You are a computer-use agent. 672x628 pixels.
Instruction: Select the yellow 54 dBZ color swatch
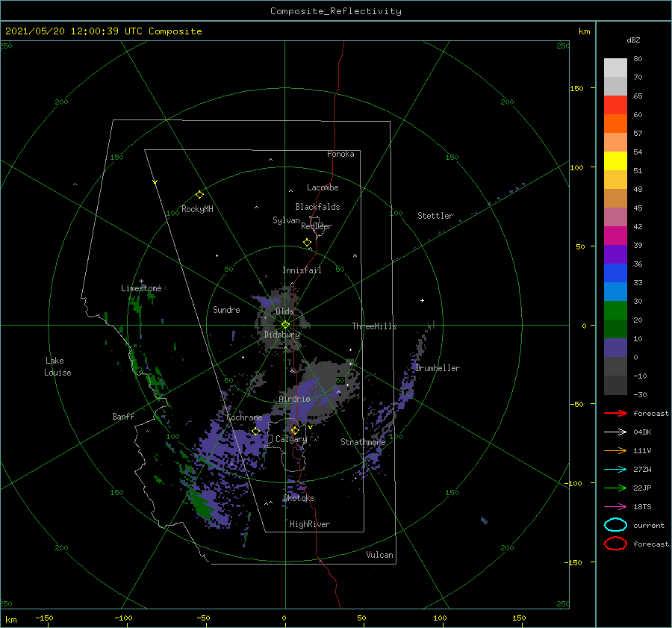coord(615,161)
